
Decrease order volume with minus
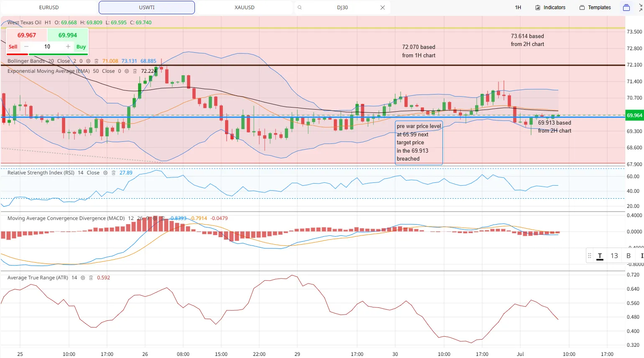[x=26, y=47]
